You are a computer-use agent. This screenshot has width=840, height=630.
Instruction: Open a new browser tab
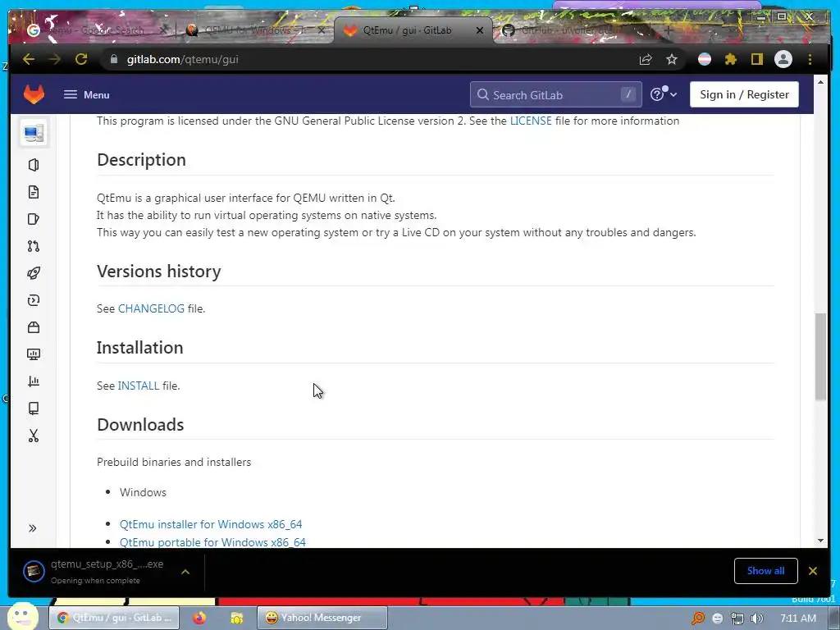(668, 30)
